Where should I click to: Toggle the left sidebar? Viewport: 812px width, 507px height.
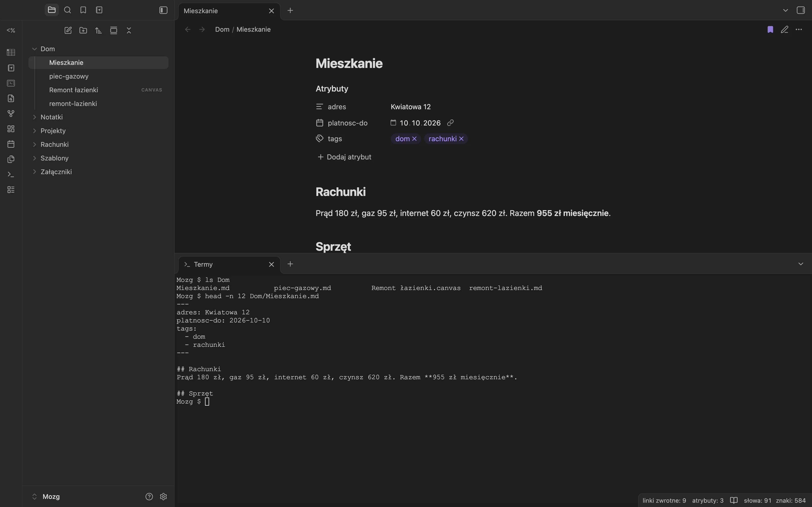coord(163,10)
